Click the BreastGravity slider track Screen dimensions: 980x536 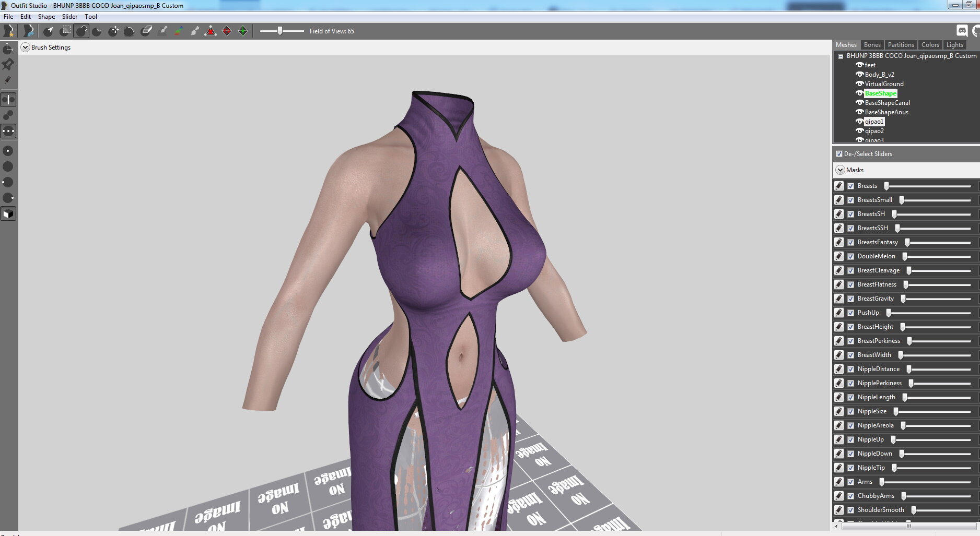pyautogui.click(x=935, y=299)
